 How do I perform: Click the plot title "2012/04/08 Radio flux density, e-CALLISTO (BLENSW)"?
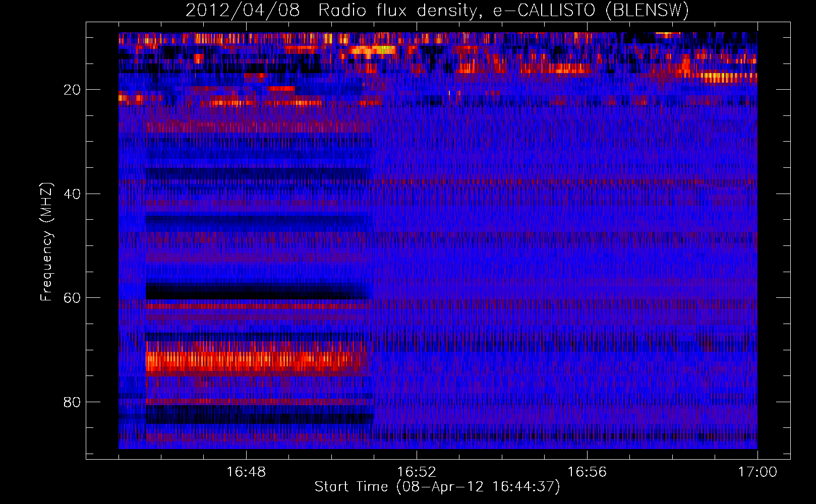[437, 10]
